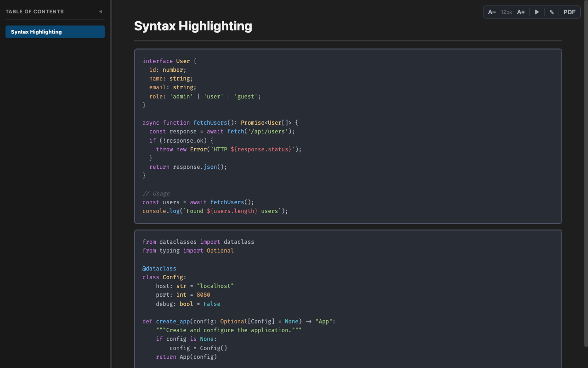Click the A+ increase font size icon
The width and height of the screenshot is (588, 368).
coord(520,12)
